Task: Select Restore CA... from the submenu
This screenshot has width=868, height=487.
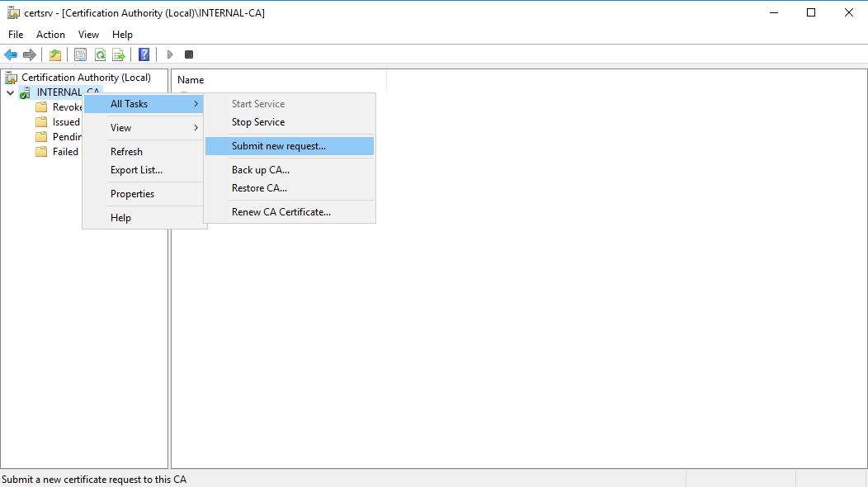Action: coord(259,188)
